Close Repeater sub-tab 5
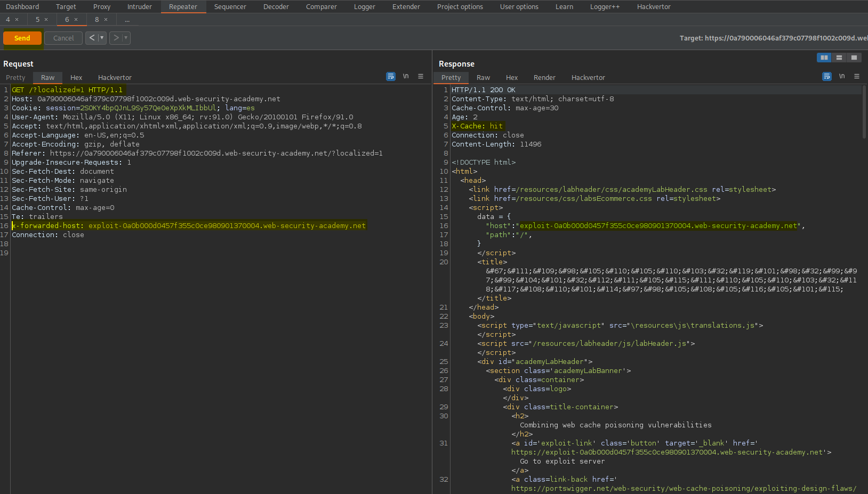Screen dimensions: 868x494 46,20
